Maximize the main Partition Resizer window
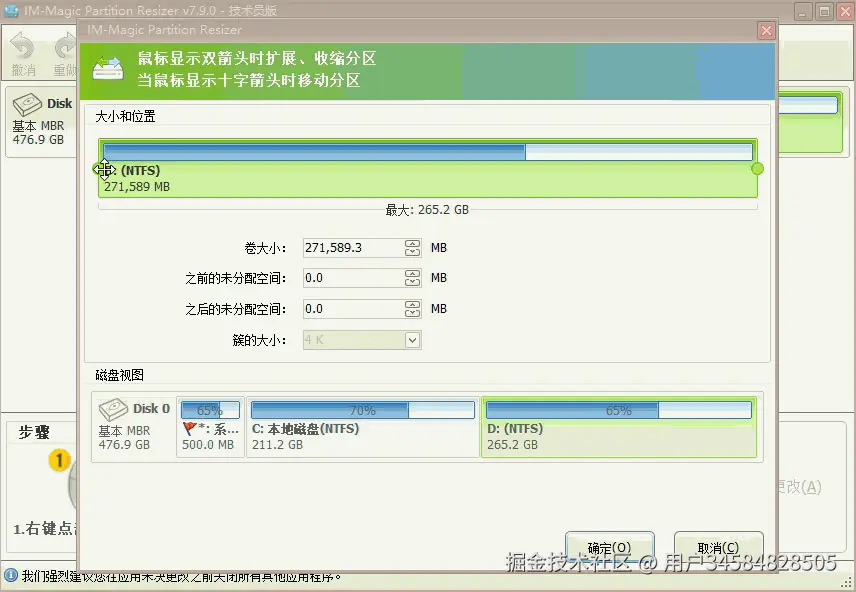856x592 pixels. click(x=824, y=11)
